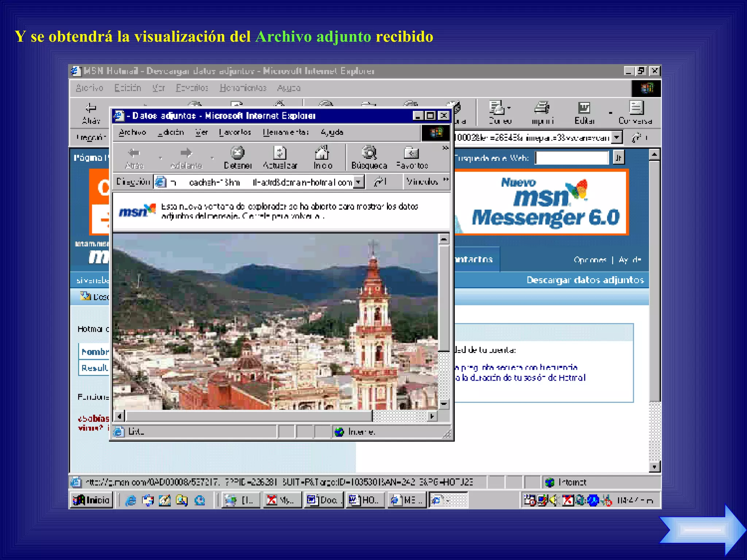Viewport: 747px width, 560px height.
Task: Open the Edición menu in Datos adjuntos window
Action: [x=171, y=132]
